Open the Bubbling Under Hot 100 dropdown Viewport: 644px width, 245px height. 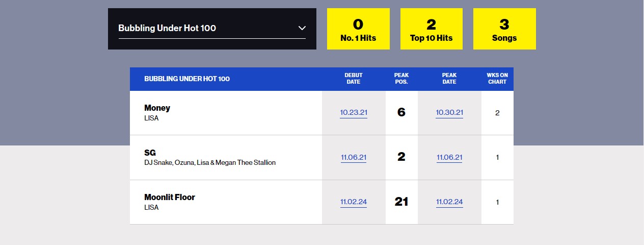tap(212, 29)
